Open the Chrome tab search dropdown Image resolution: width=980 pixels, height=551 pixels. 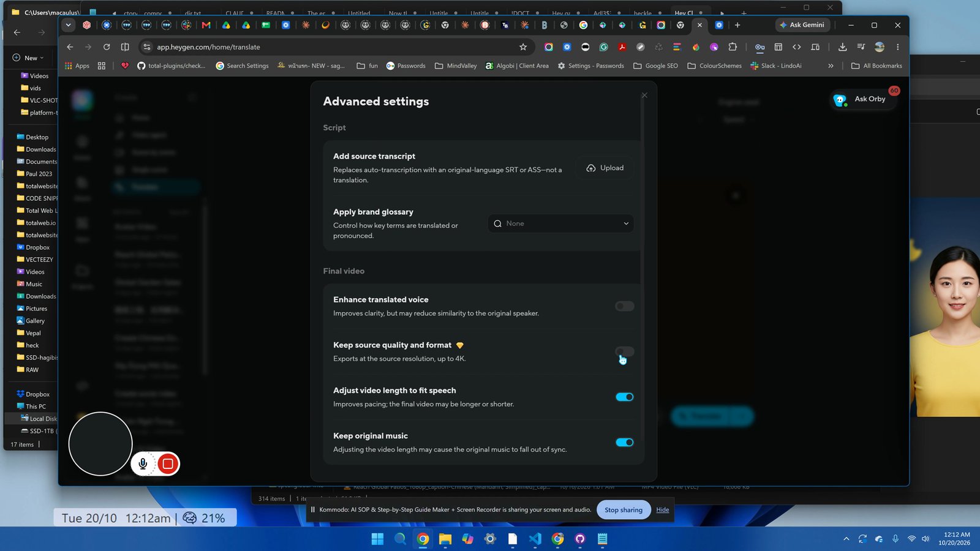point(68,25)
